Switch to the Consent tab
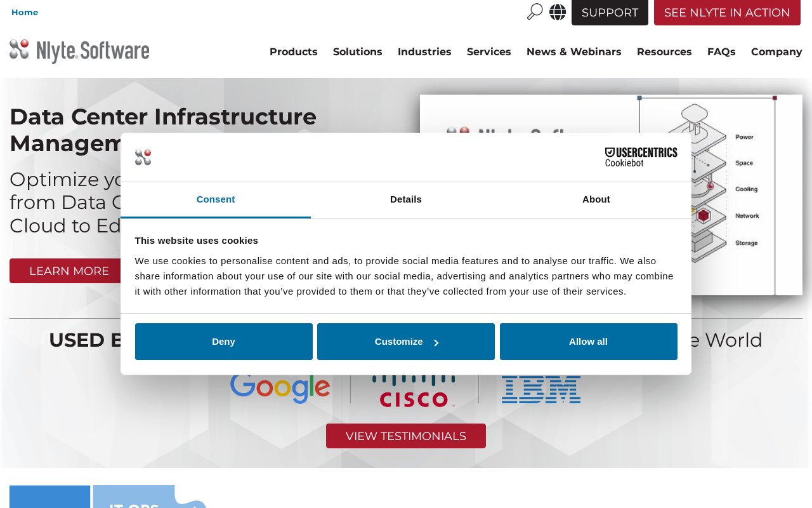 click(216, 199)
